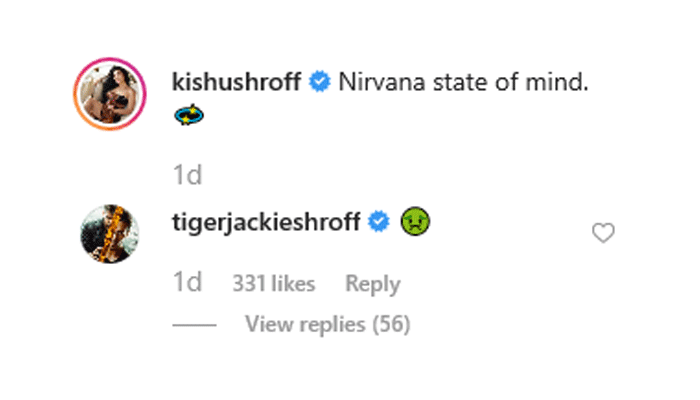Show who liked via 331 likes
The height and width of the screenshot is (400, 700).
273,284
